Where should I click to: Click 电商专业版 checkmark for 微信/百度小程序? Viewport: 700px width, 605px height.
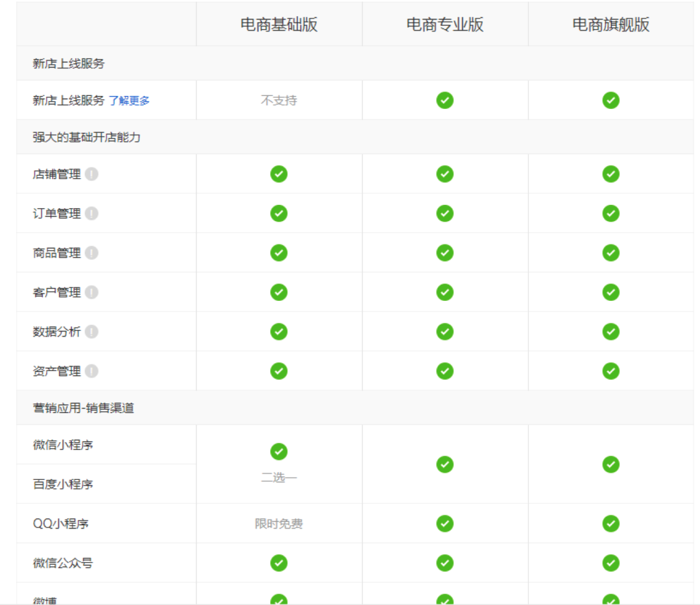point(445,464)
